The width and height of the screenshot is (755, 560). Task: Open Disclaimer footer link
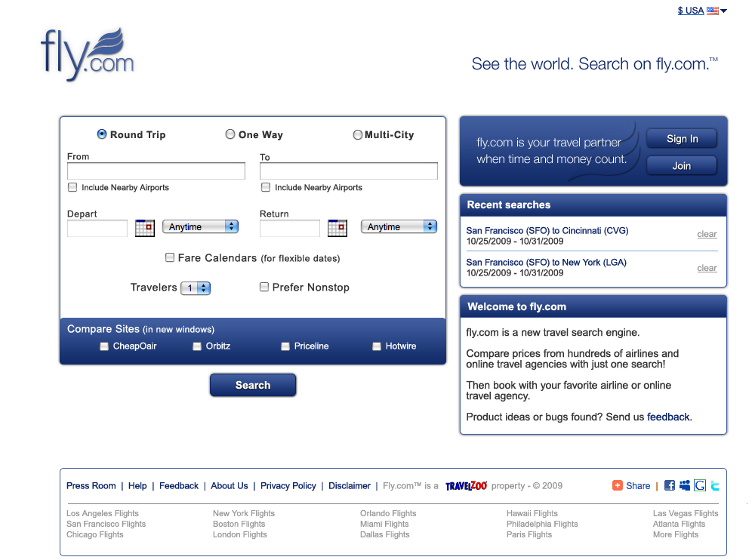[x=350, y=486]
